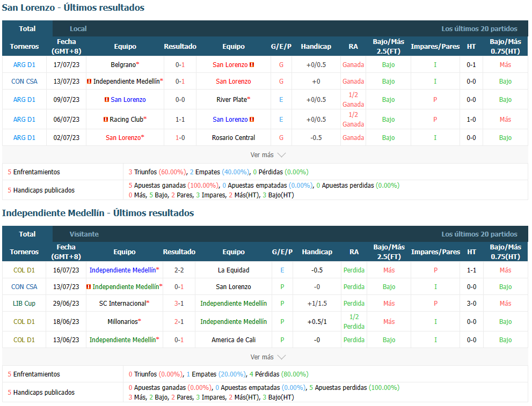The image size is (532, 406).
Task: Click the 4 Pérdidas (80.00%) summary text
Action: point(279,374)
